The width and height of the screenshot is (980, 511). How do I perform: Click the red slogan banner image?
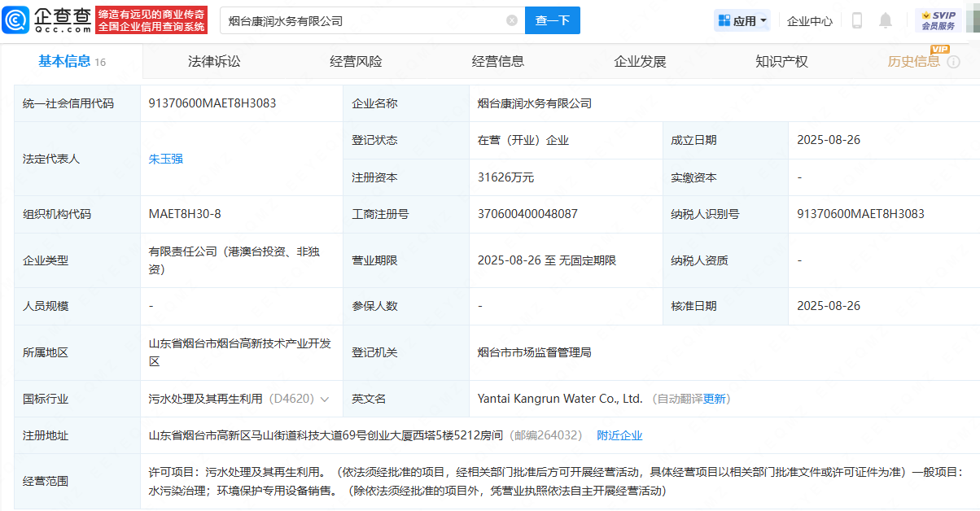151,20
